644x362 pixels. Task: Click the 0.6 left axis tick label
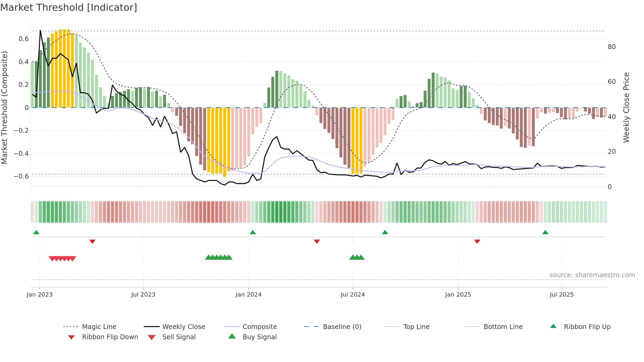24,39
